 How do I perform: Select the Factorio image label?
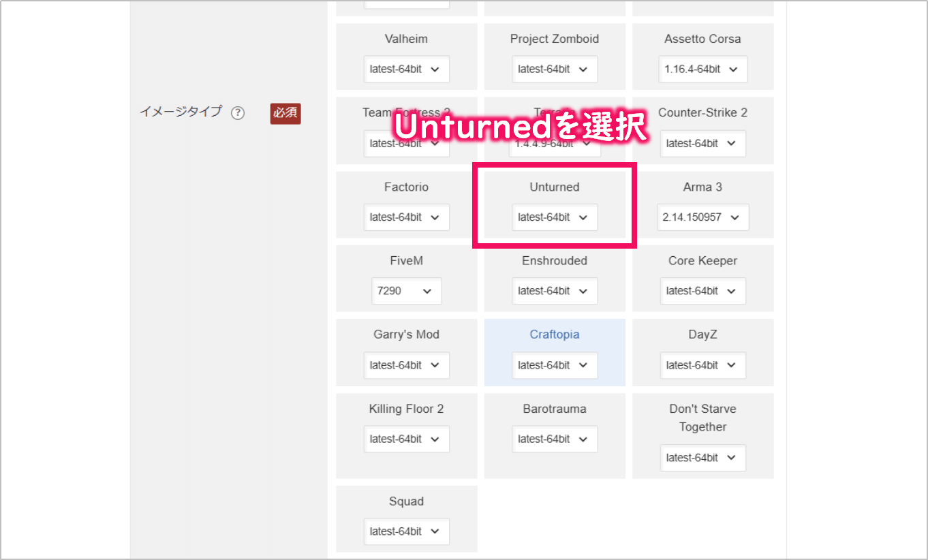click(x=406, y=187)
